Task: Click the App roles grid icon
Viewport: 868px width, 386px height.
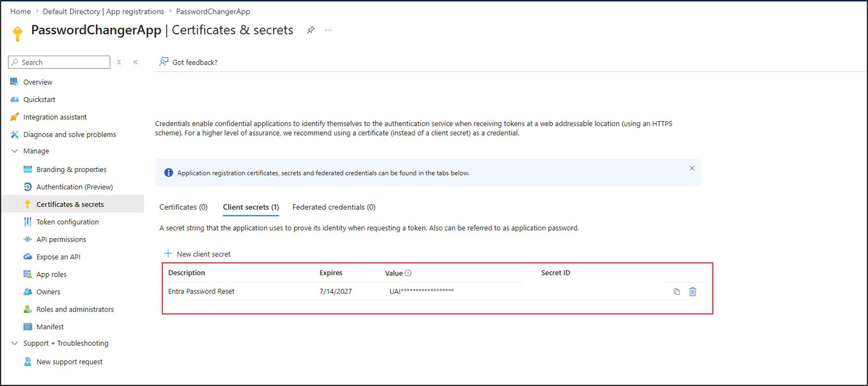Action: pyautogui.click(x=28, y=275)
